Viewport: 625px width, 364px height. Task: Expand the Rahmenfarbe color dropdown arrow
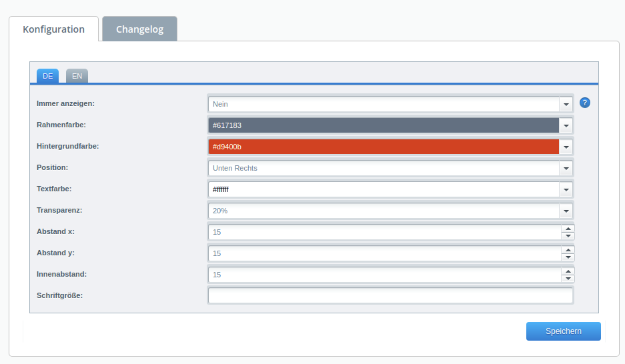[x=566, y=125]
